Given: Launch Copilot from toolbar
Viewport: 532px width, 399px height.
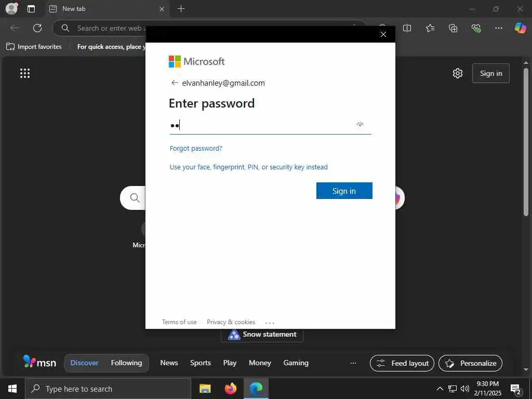Looking at the screenshot, I should [x=520, y=28].
